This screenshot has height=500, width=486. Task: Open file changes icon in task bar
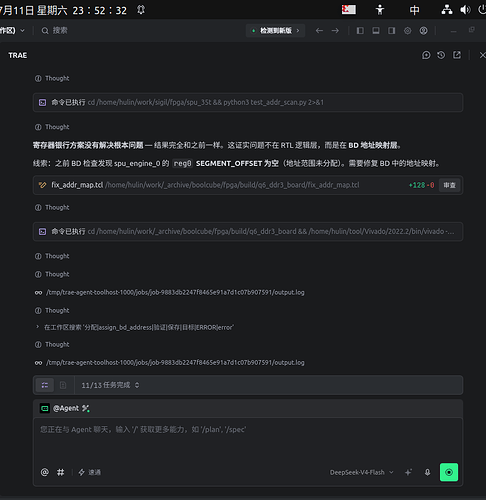pyautogui.click(x=63, y=385)
